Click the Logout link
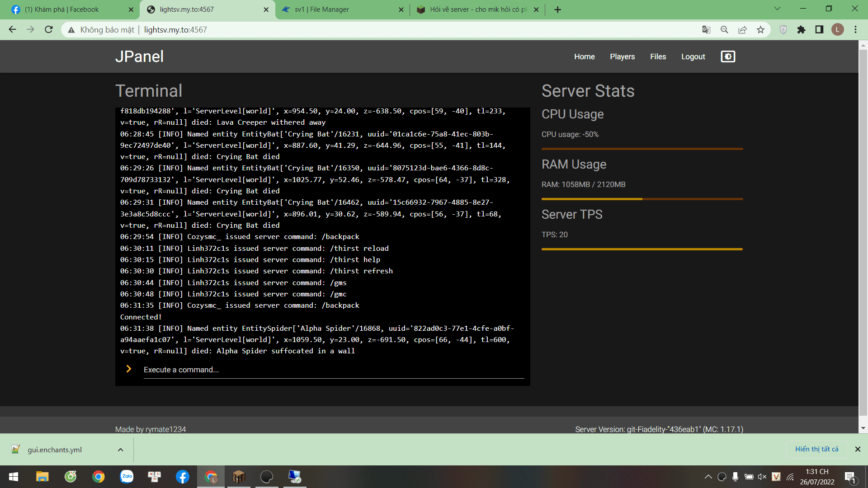The image size is (868, 488). coord(693,56)
